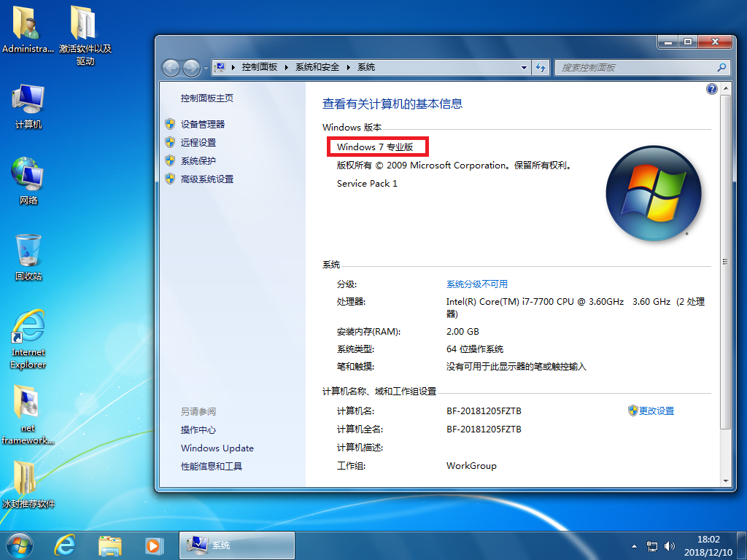Open the Administrator folder desktop icon
747x560 pixels.
(27, 28)
